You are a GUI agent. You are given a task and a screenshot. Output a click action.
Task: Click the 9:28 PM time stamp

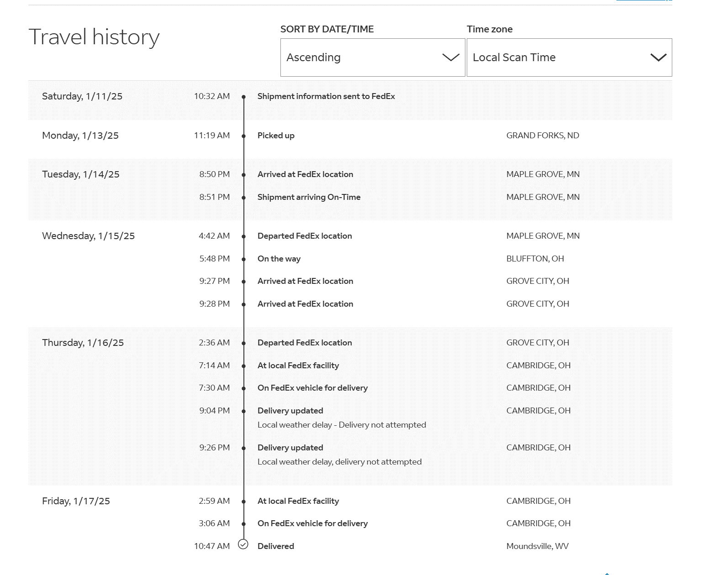point(215,304)
